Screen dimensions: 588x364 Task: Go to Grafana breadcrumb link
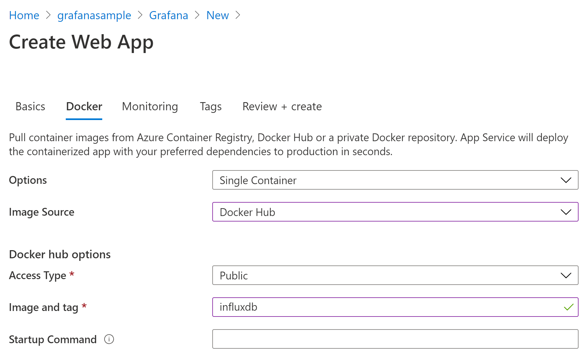(x=168, y=15)
